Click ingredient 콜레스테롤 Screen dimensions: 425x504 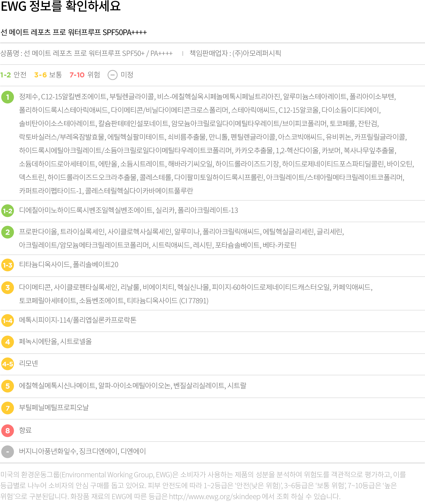click(x=155, y=178)
